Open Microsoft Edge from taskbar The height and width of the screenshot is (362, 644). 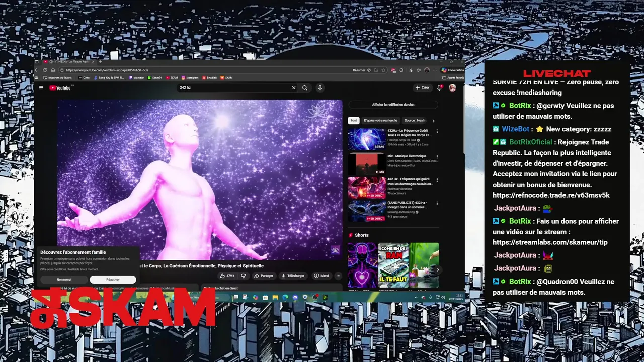[x=285, y=297]
